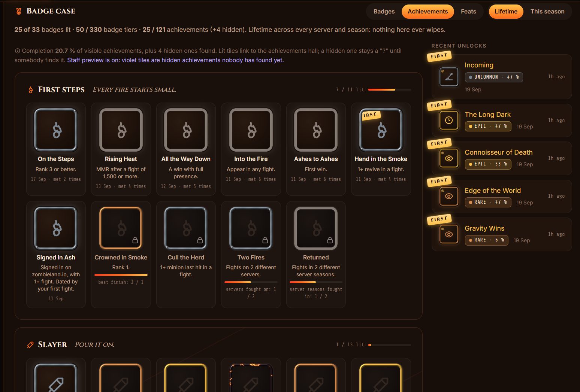
Task: Open The Long Dark unlock title
Action: tap(487, 115)
